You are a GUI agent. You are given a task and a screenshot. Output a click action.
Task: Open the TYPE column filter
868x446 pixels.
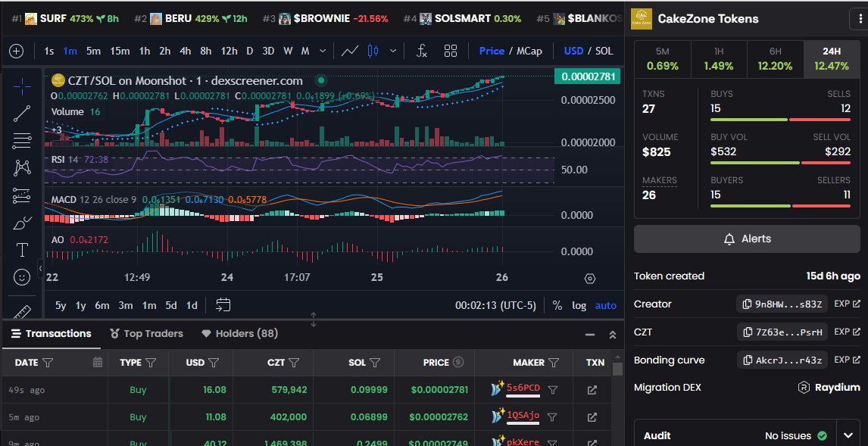pos(151,363)
